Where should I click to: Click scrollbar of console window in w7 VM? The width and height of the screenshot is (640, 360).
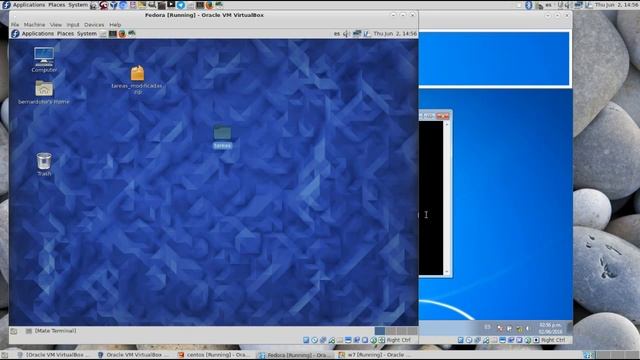point(447,198)
